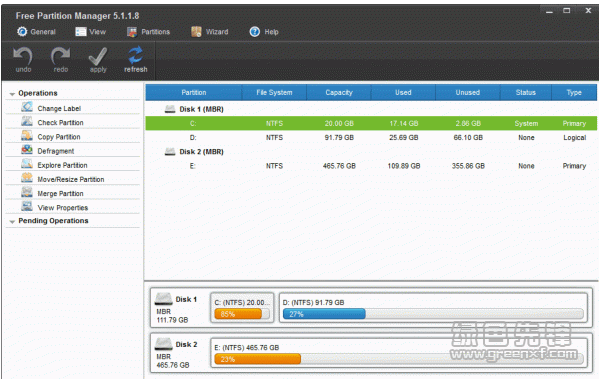Sort by the File System column header

[x=274, y=92]
